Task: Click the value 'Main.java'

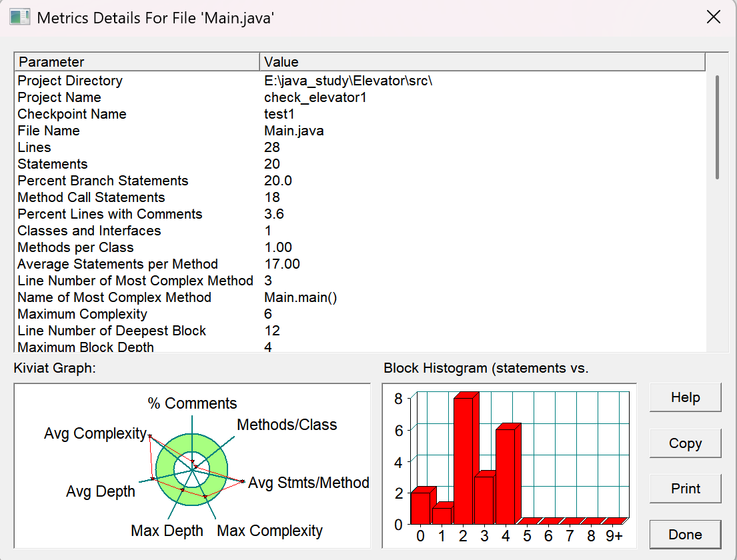Action: (x=293, y=131)
